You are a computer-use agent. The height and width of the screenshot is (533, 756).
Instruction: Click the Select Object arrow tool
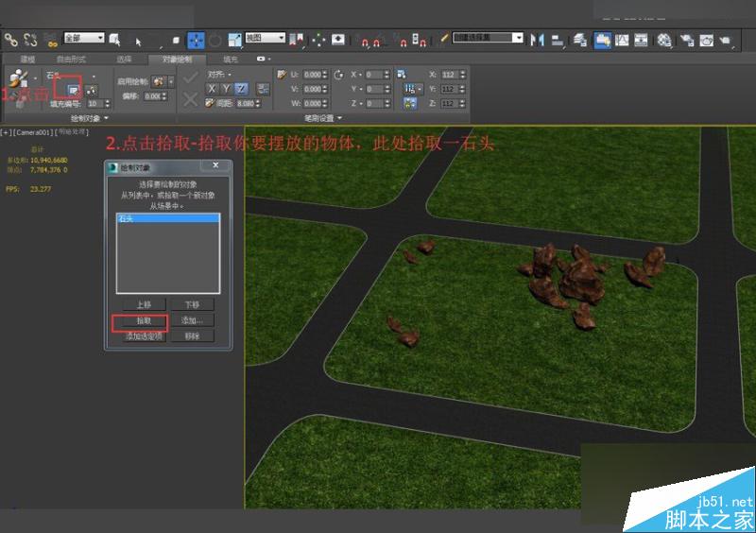[x=138, y=40]
